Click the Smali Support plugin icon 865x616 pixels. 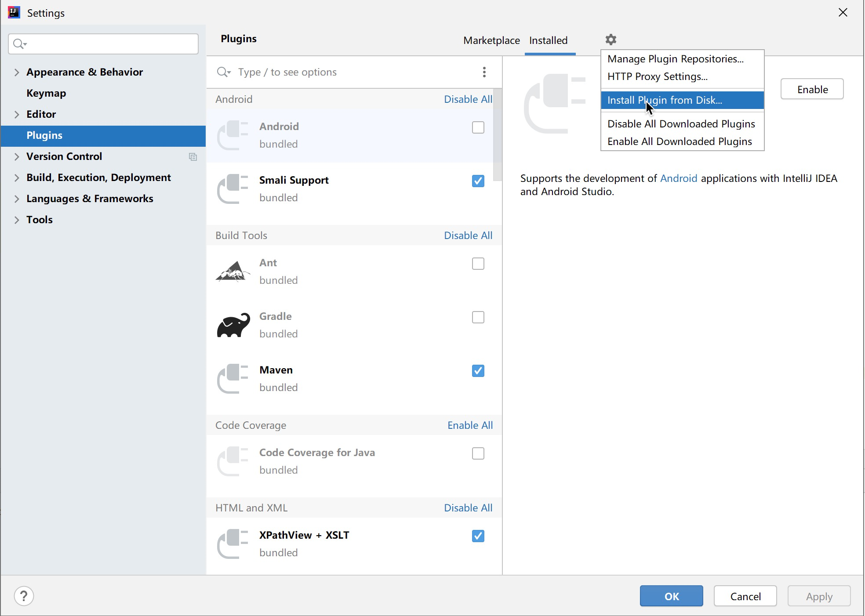coord(233,189)
